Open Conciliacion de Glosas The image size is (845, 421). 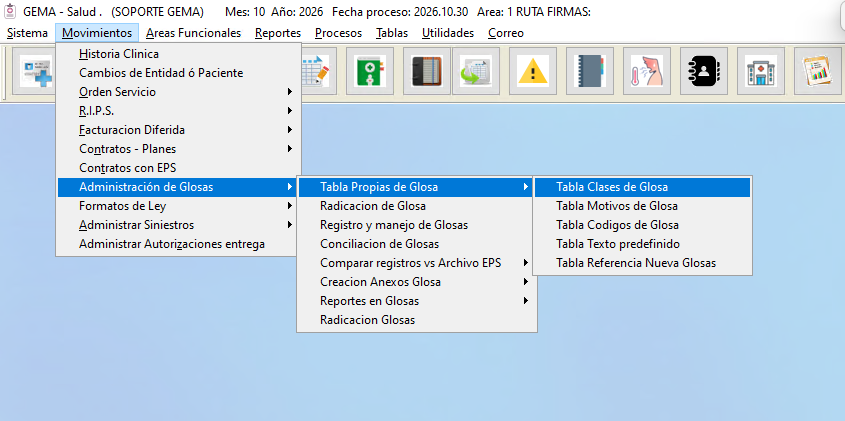click(x=417, y=244)
